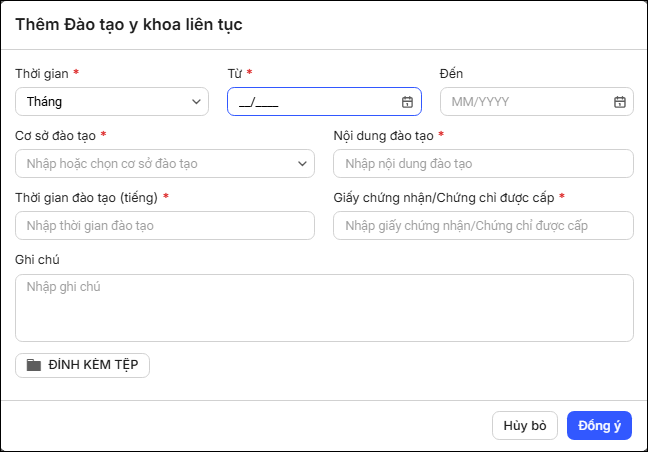Click the Ghi chú label
The width and height of the screenshot is (648, 452).
tap(37, 259)
